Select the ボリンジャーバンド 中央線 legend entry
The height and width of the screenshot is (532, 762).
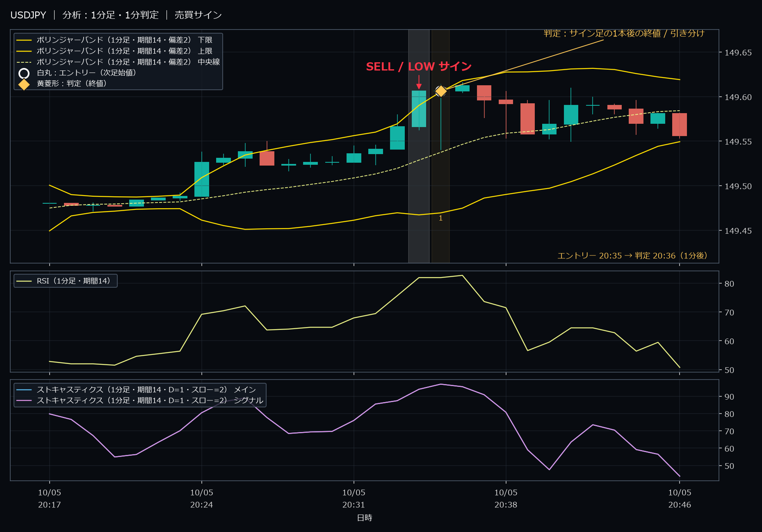pos(118,62)
